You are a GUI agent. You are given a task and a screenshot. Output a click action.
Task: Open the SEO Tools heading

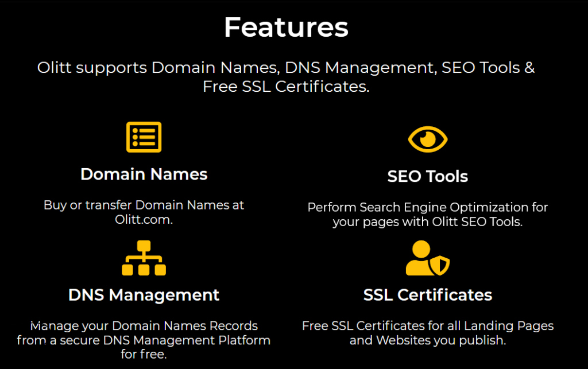point(427,176)
